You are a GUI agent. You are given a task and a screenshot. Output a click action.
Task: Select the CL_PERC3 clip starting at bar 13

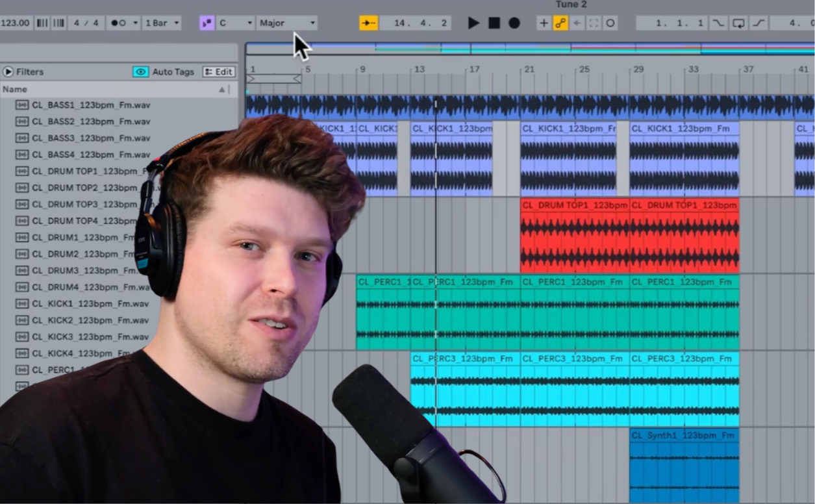pos(465,388)
